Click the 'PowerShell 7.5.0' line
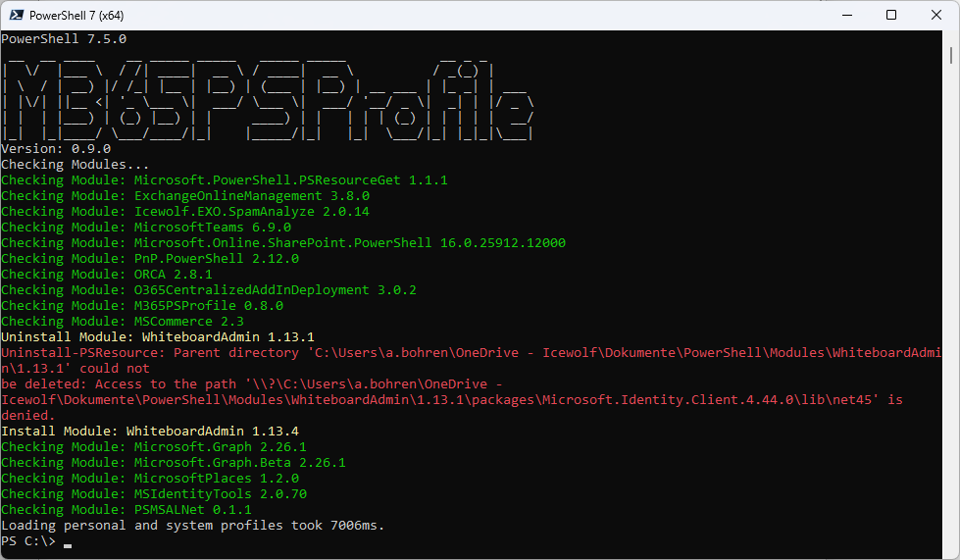Image resolution: width=960 pixels, height=560 pixels. click(x=64, y=39)
